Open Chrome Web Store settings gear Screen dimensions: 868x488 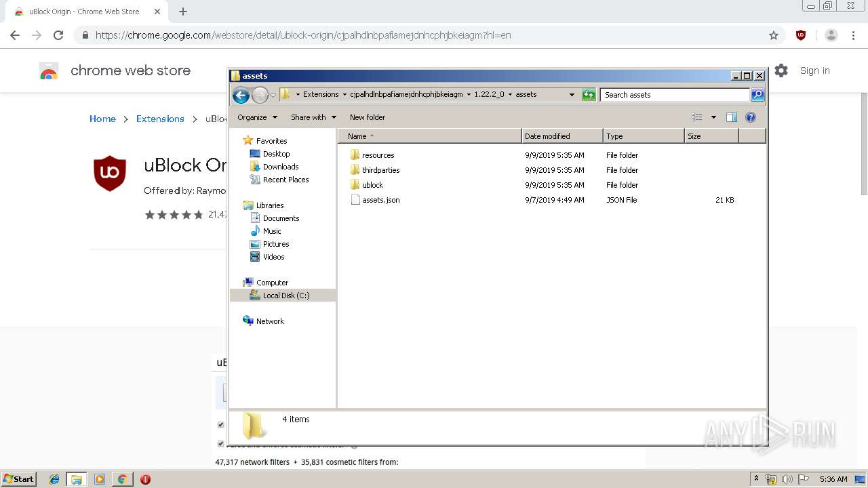(x=781, y=70)
